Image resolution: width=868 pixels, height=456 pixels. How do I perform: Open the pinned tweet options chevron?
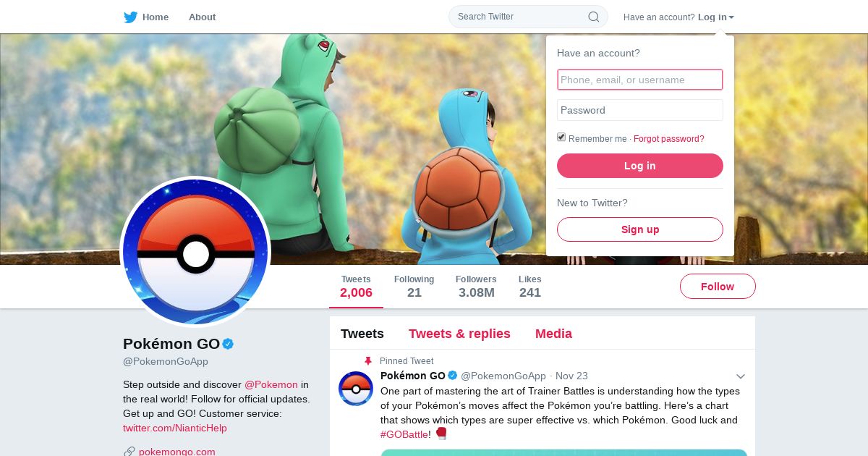coord(741,376)
